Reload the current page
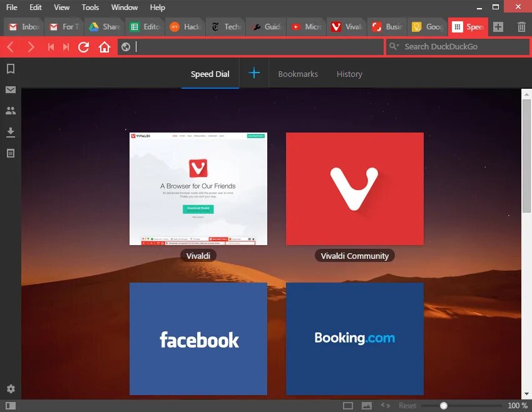 click(x=83, y=47)
